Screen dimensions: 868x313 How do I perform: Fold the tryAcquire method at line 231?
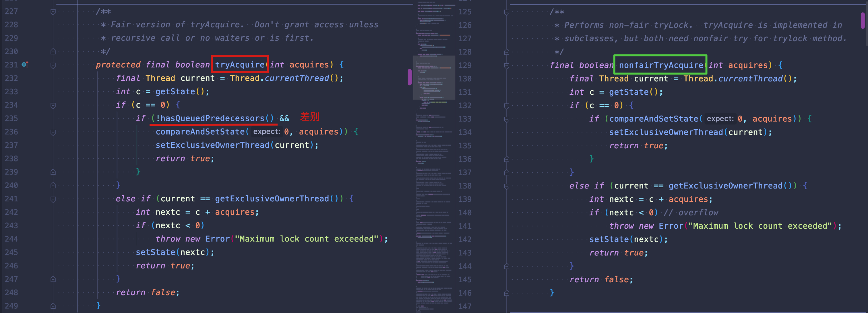53,65
